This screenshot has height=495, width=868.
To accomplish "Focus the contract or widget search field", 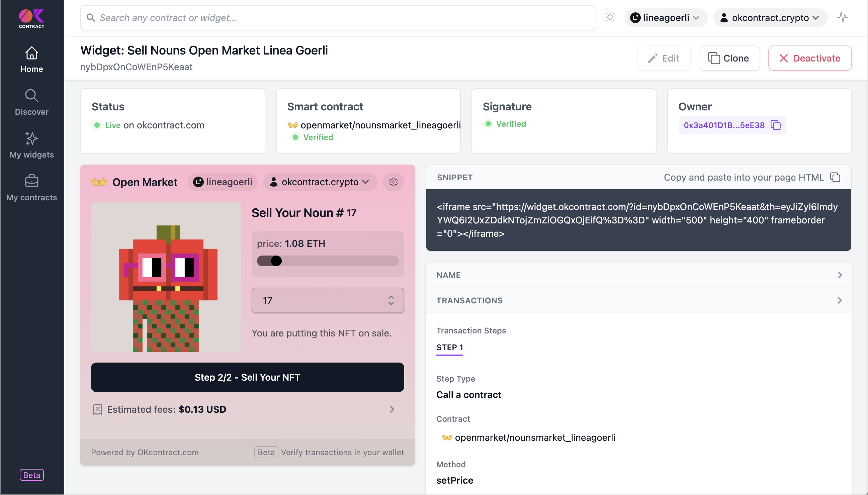I will click(337, 18).
